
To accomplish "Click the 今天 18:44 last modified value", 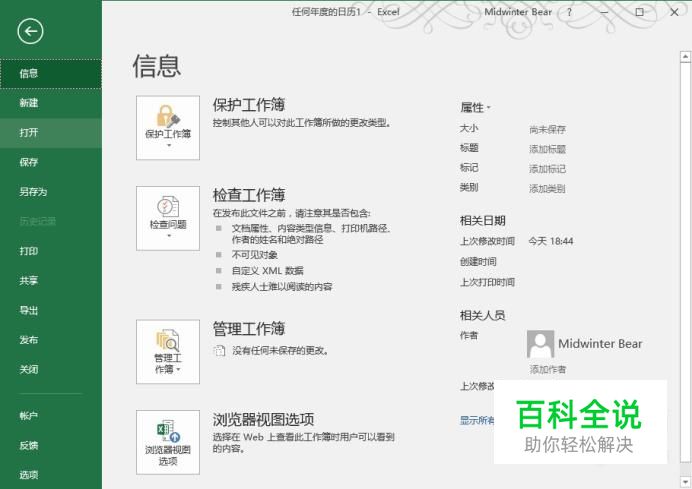I will tap(551, 241).
